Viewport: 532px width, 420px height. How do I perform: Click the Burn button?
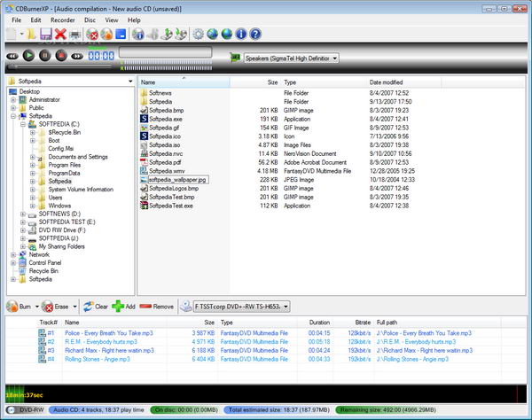coord(19,307)
